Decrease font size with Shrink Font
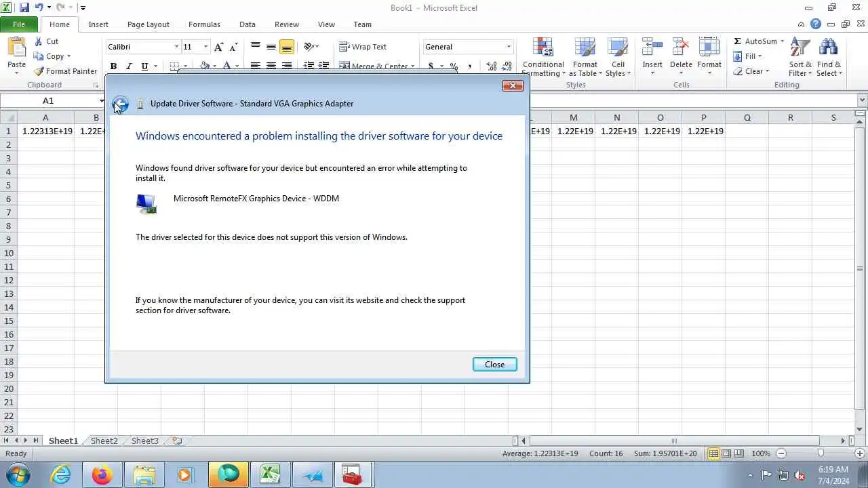868x488 pixels. [233, 47]
